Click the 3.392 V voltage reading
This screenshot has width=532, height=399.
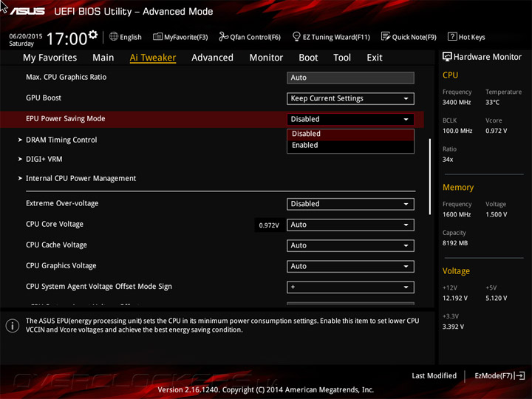(x=453, y=327)
